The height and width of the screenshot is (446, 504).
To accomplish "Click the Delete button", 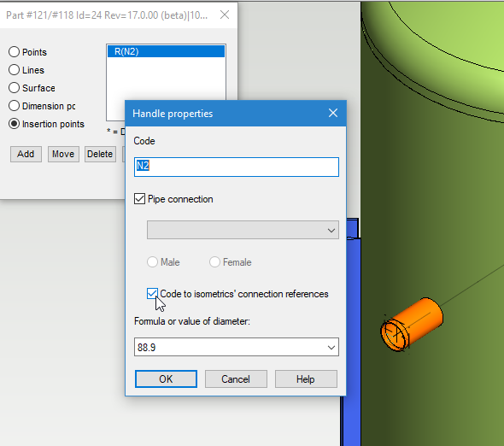I will (x=100, y=154).
